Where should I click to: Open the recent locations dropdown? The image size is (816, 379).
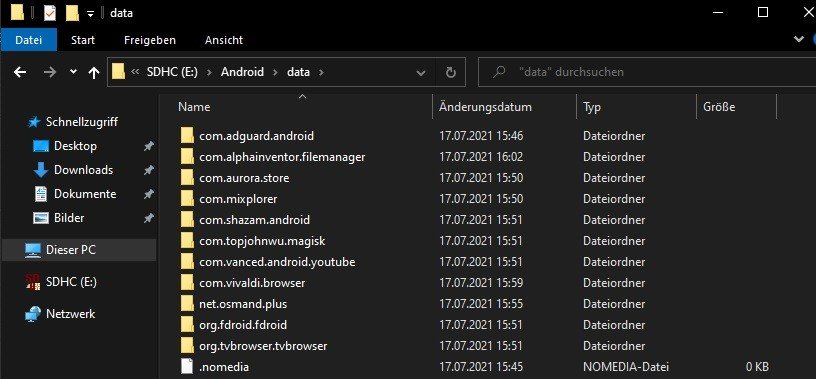click(x=73, y=72)
